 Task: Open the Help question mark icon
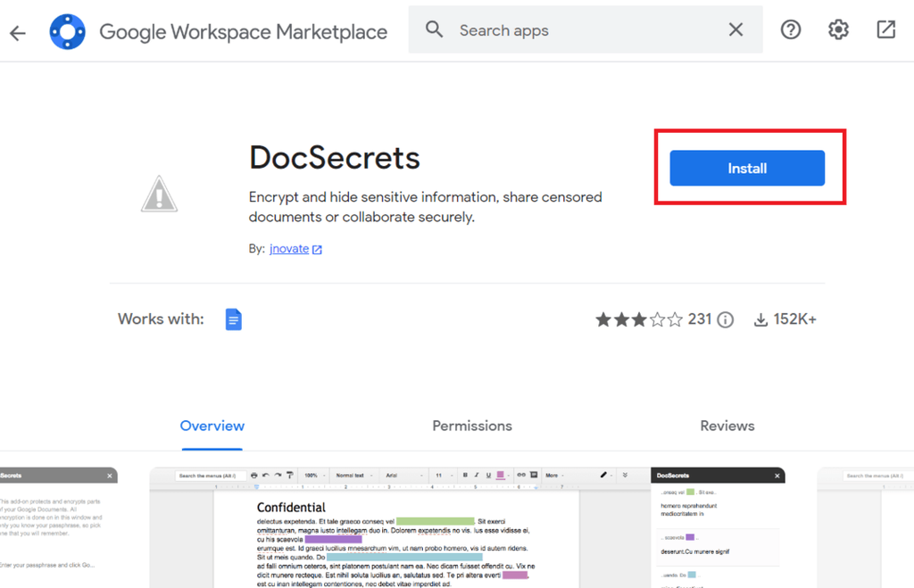791,29
